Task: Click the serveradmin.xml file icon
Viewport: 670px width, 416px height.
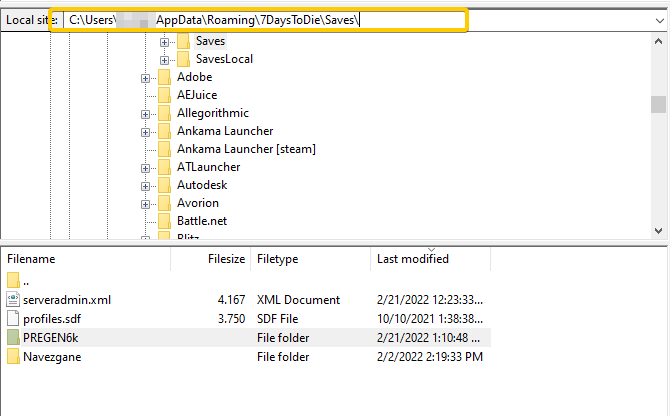Action: pyautogui.click(x=13, y=299)
